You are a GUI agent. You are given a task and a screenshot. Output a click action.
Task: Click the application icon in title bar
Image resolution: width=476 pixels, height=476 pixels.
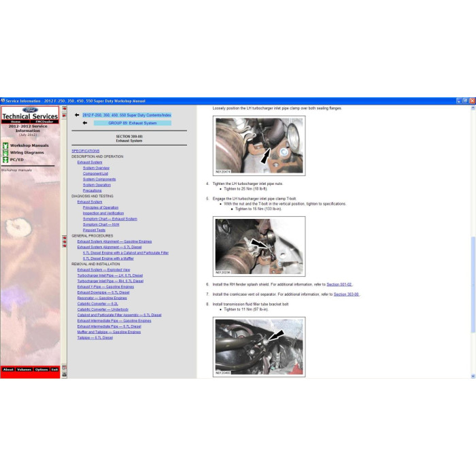tap(3, 101)
